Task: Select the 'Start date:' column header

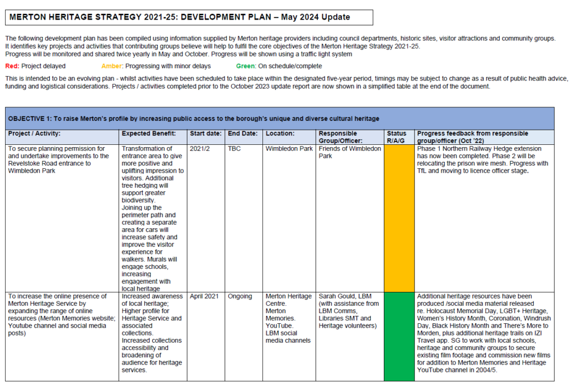Action: pos(205,134)
